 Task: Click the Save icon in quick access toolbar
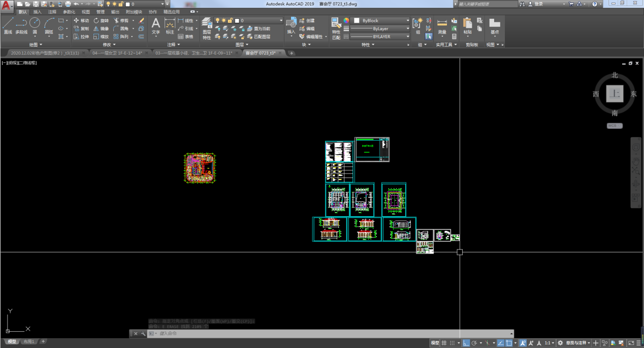[x=36, y=4]
